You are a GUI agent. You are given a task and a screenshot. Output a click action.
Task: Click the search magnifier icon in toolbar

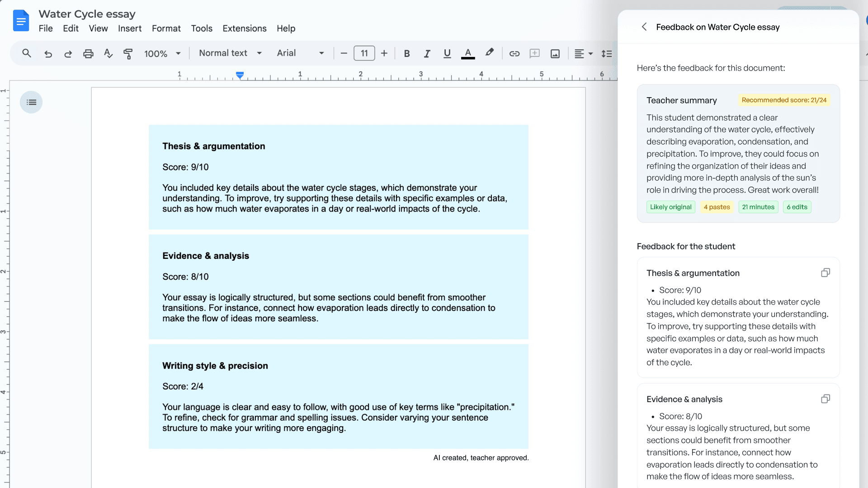[x=27, y=53]
